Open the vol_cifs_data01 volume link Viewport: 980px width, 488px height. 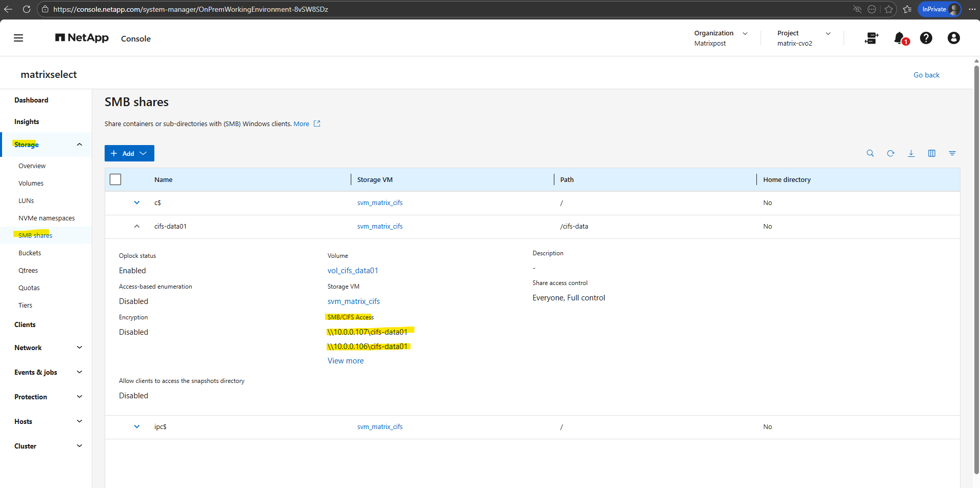click(x=352, y=271)
